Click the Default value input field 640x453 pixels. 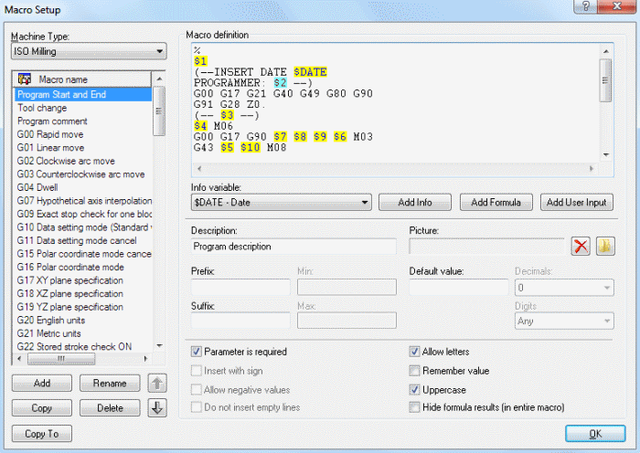point(459,287)
